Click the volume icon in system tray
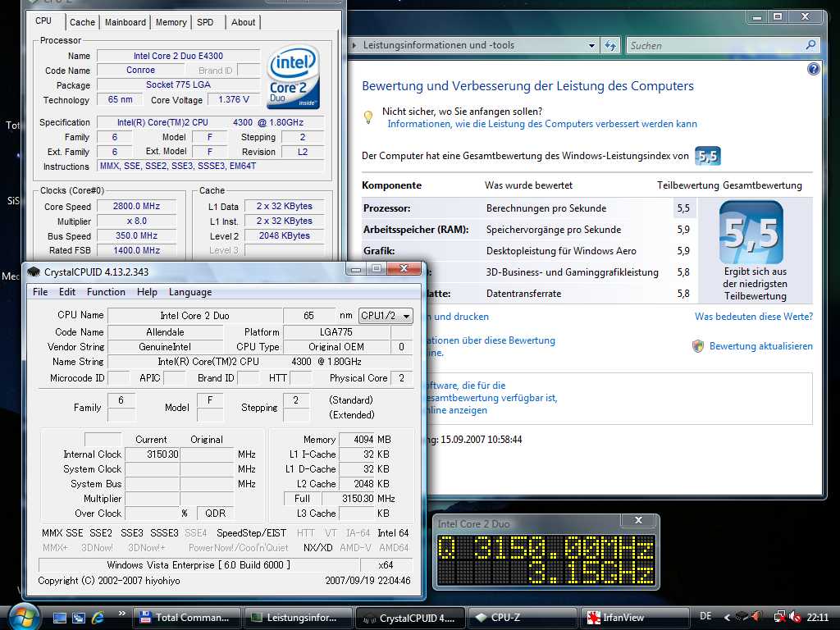This screenshot has width=840, height=630. (795, 617)
